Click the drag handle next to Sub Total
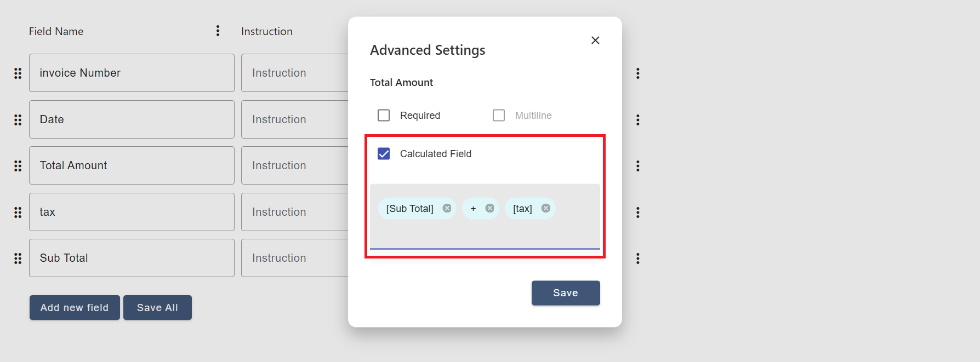980x362 pixels. coord(17,258)
